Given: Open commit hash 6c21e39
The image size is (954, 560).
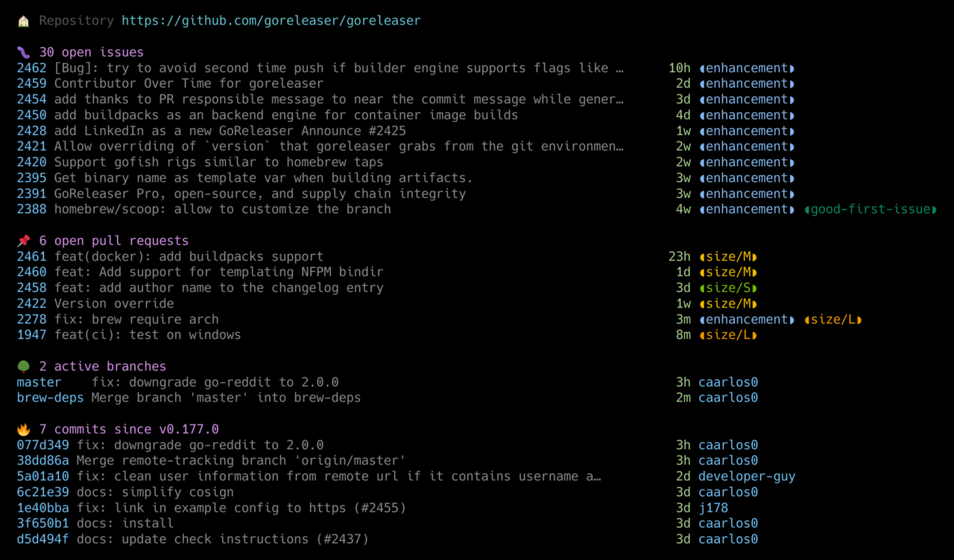Looking at the screenshot, I should point(43,492).
